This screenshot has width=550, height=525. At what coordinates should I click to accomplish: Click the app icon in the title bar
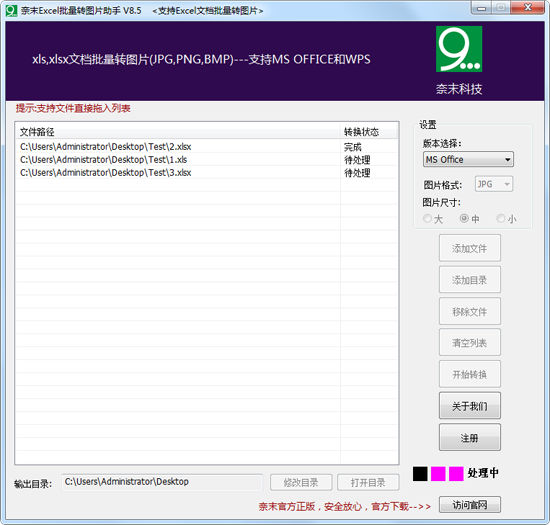click(11, 11)
